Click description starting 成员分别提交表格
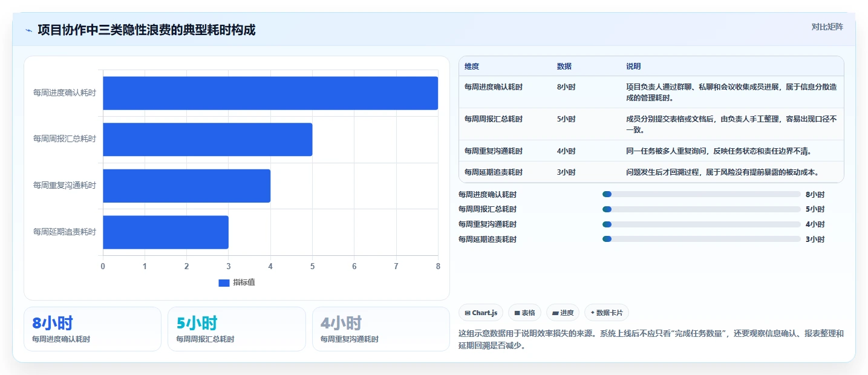This screenshot has height=375, width=868. click(732, 125)
